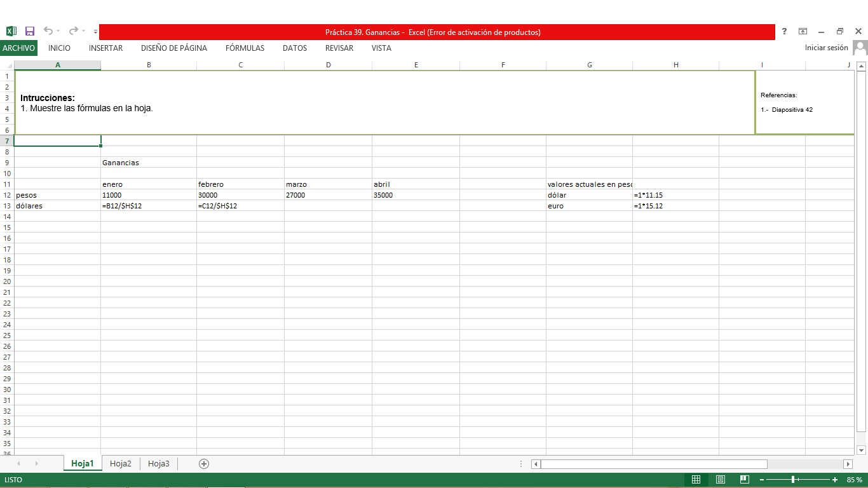
Task: Click the zoom out minus icon
Action: pos(762,480)
